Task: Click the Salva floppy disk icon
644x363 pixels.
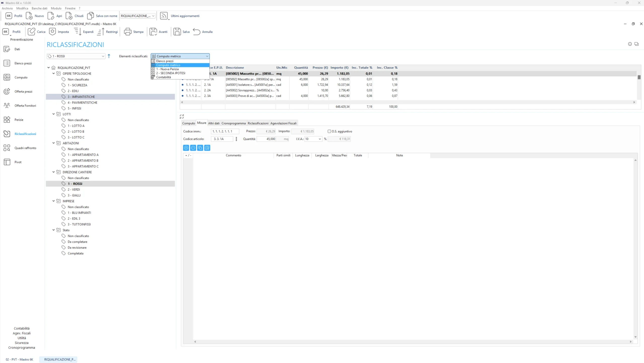Action: pos(177,32)
